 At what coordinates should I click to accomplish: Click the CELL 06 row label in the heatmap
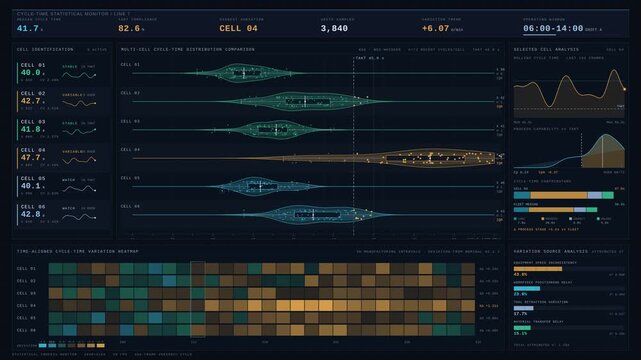pos(26,330)
